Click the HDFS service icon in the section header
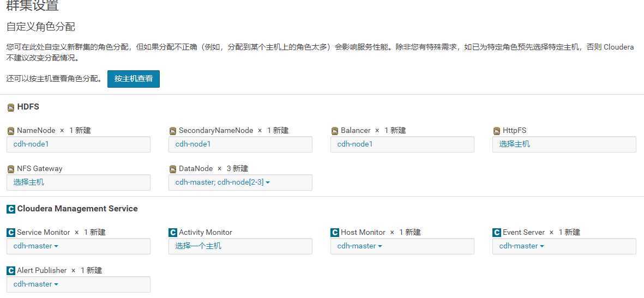Screen dimensions: 644x298 click(x=11, y=107)
